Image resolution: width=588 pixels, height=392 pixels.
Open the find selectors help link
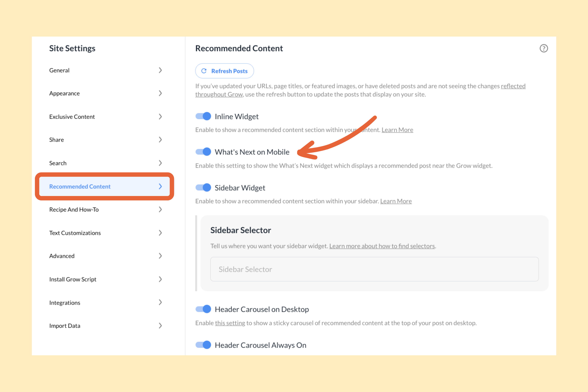pos(382,246)
